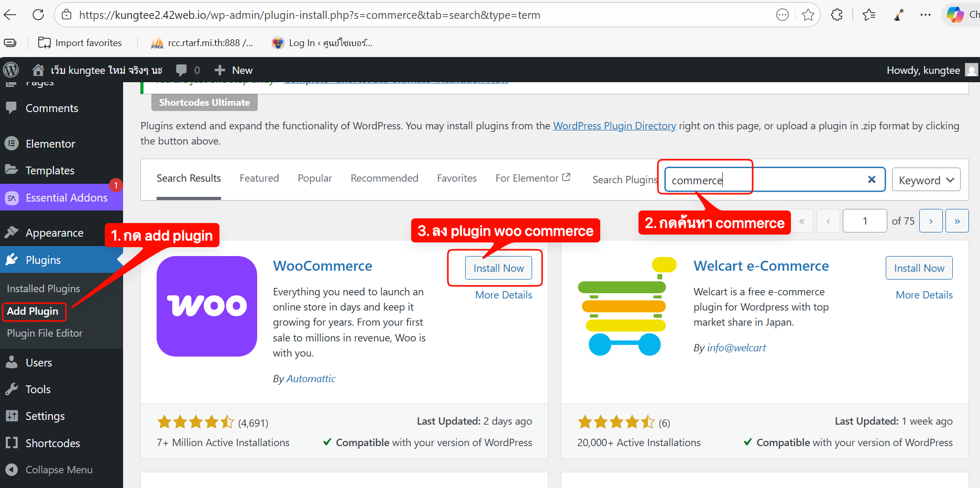Collapse the admin sidebar menu
The image size is (980, 488).
click(x=59, y=470)
